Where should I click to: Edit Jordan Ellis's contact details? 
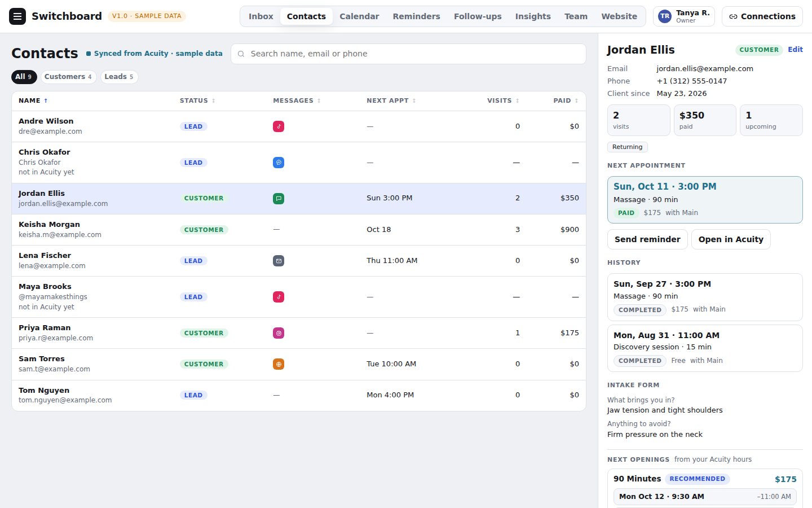click(795, 50)
